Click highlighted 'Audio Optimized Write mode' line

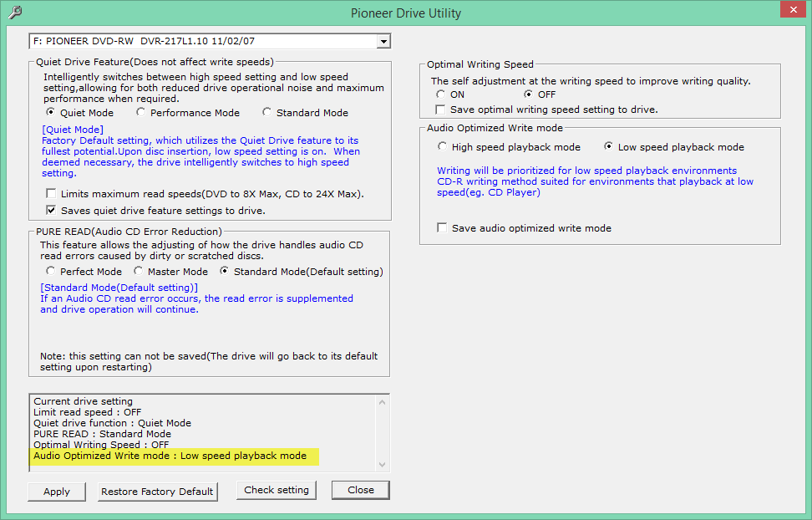pos(170,456)
